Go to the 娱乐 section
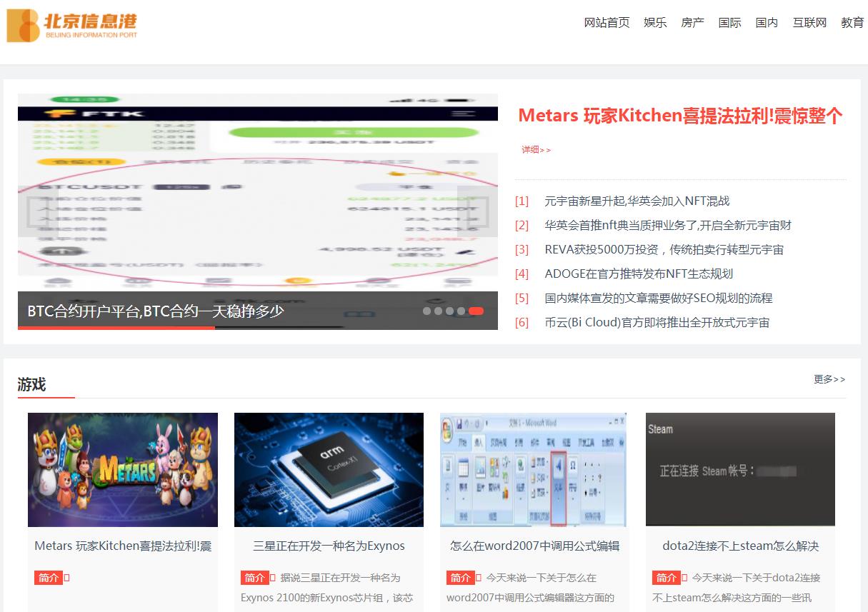This screenshot has width=868, height=612. click(x=655, y=22)
